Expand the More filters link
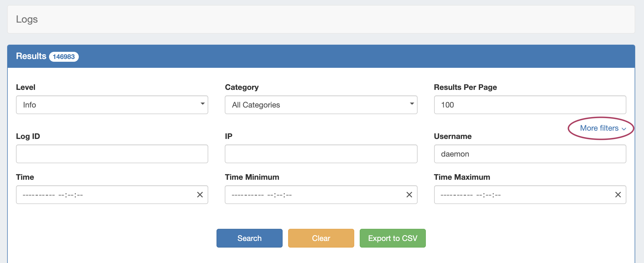The height and width of the screenshot is (263, 644). [x=602, y=128]
